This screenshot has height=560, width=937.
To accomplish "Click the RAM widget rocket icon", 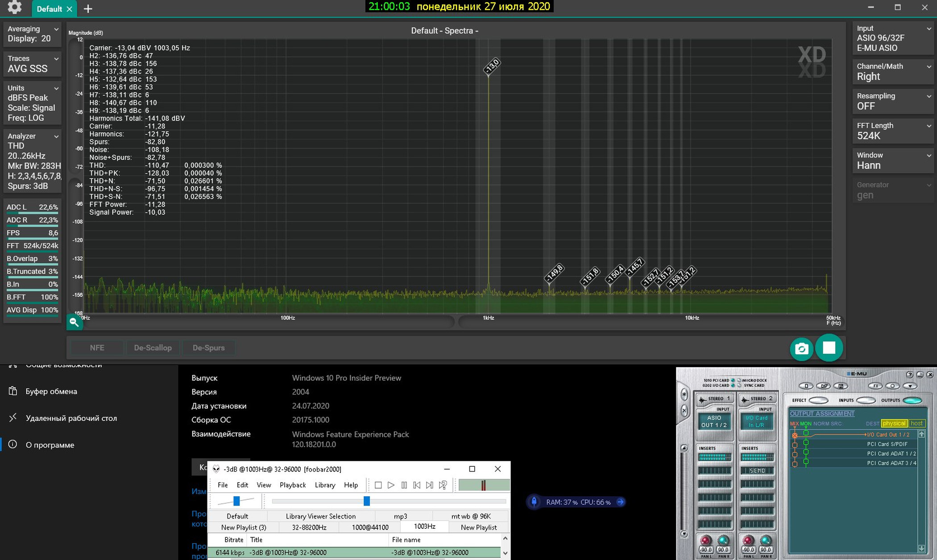I will click(534, 502).
